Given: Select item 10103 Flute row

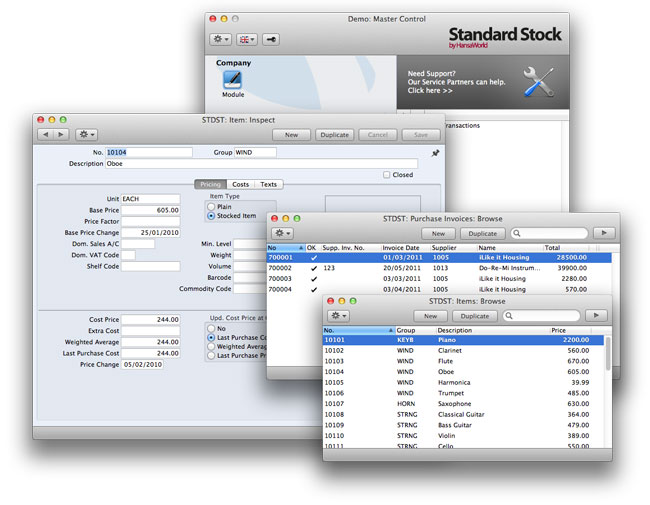Looking at the screenshot, I should (x=463, y=361).
